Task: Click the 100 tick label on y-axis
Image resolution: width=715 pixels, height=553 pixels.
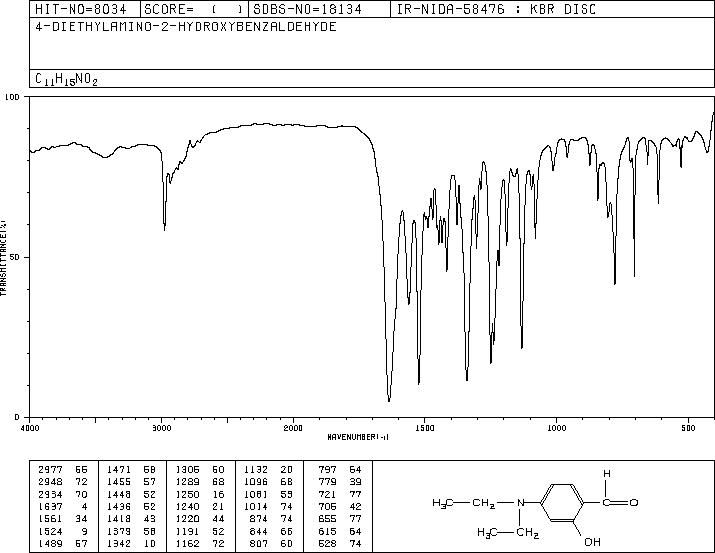Action: [12, 97]
